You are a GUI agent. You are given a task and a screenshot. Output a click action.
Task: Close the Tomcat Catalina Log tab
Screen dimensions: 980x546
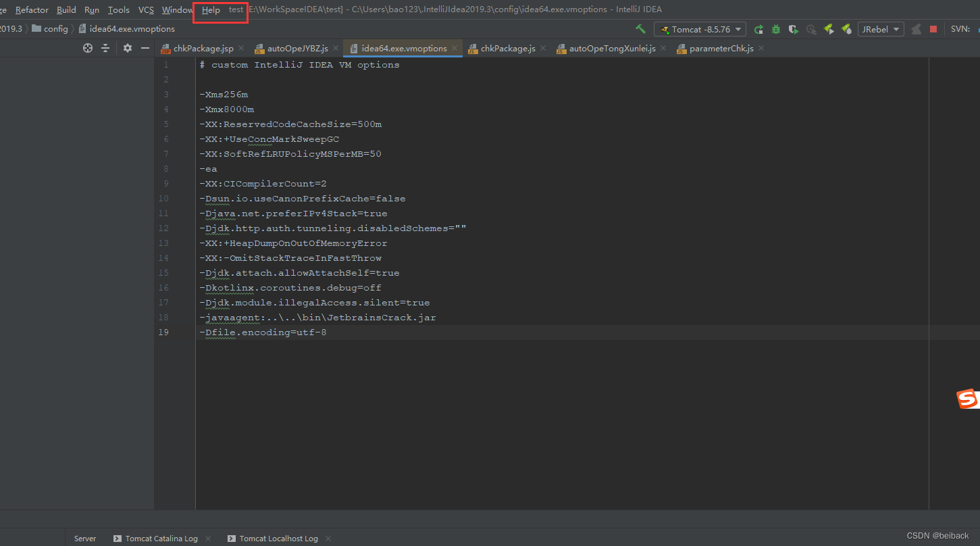click(208, 539)
